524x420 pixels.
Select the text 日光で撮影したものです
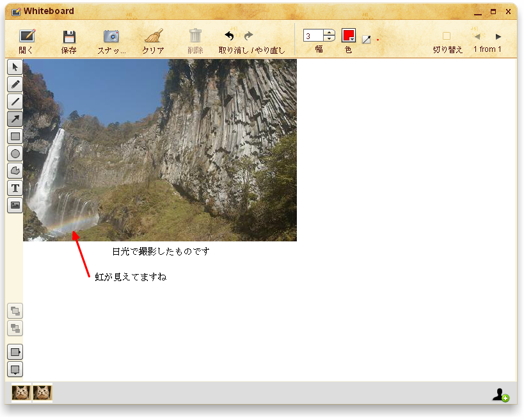click(161, 252)
